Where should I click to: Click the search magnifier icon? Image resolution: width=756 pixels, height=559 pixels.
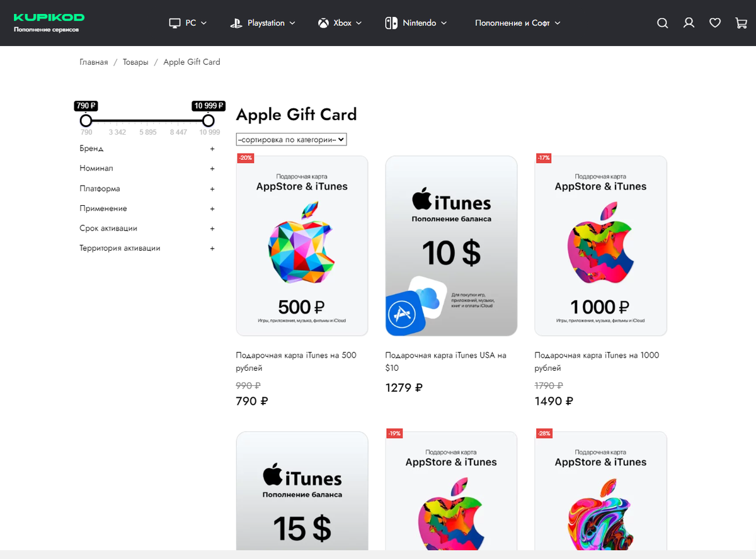662,23
